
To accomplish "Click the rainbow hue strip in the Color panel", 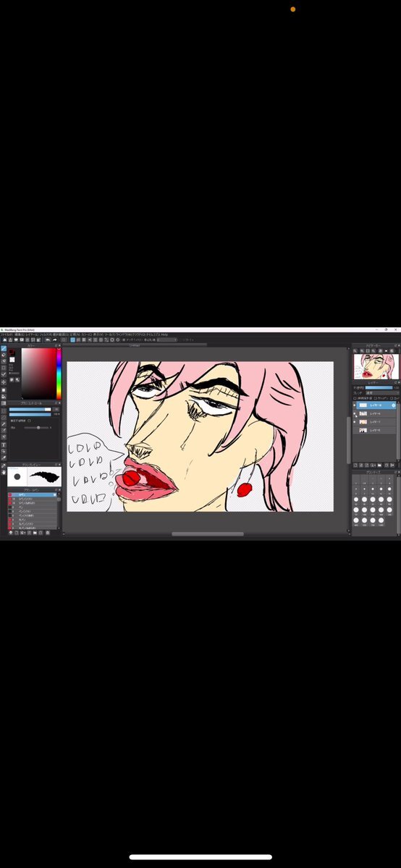I will [x=59, y=374].
